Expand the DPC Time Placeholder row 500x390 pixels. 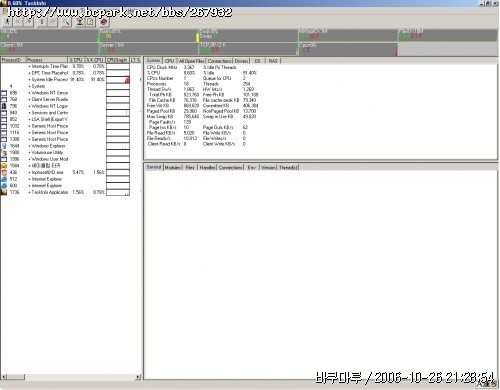point(30,73)
